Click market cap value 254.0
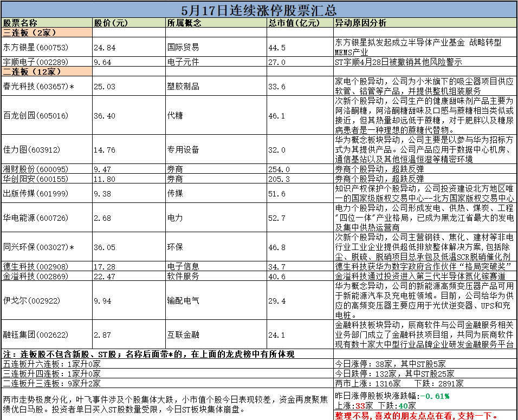The height and width of the screenshot is (420, 518). click(279, 169)
